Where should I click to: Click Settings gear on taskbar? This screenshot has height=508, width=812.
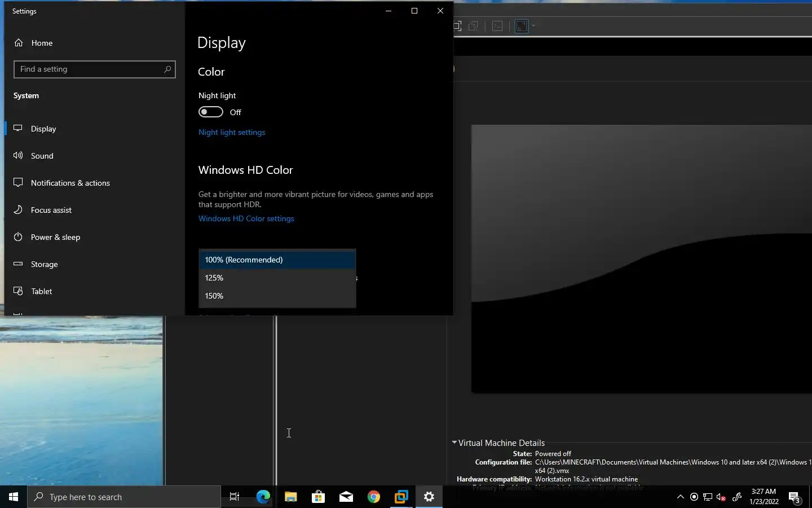click(429, 497)
